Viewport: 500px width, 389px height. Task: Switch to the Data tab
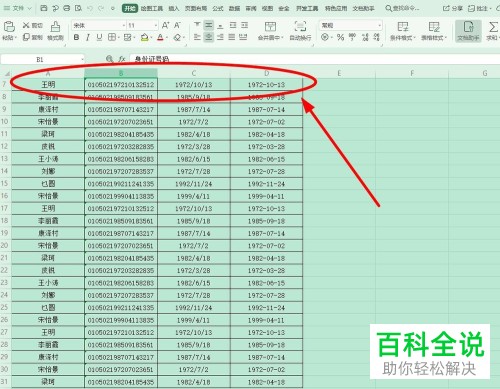coord(234,8)
